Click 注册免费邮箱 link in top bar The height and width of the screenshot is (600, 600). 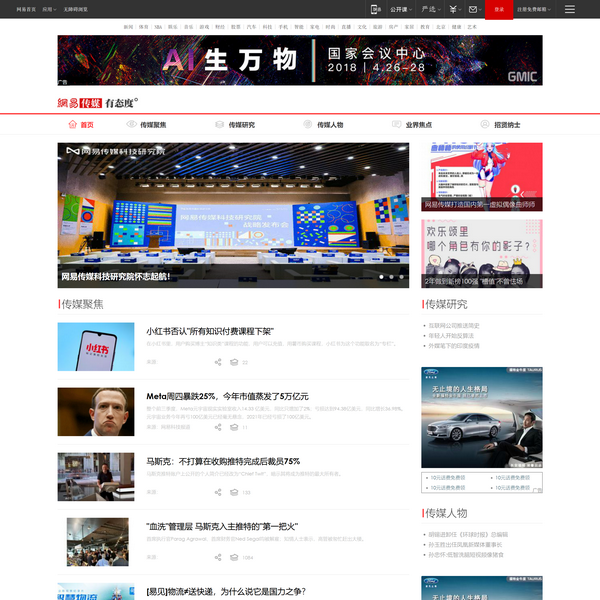coord(532,9)
